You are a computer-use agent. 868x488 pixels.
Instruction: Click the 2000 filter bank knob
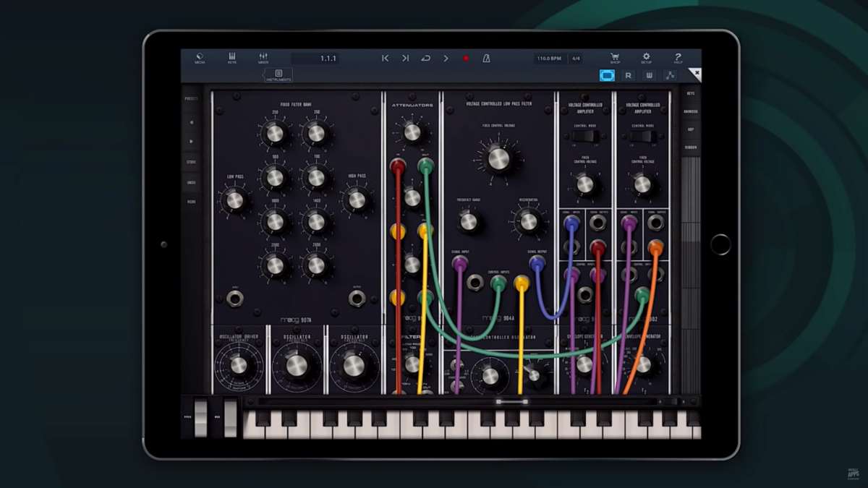[275, 265]
